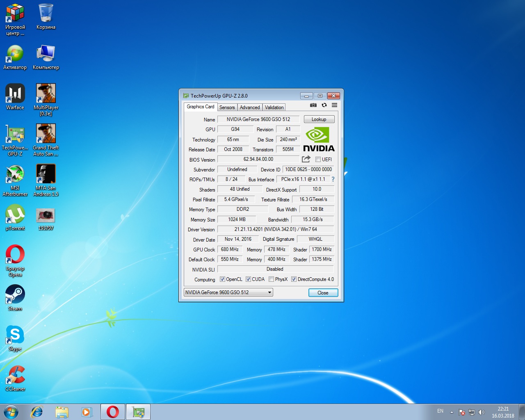Click the GPU-Z refresh icon
Screen dimensions: 525x420
324,105
